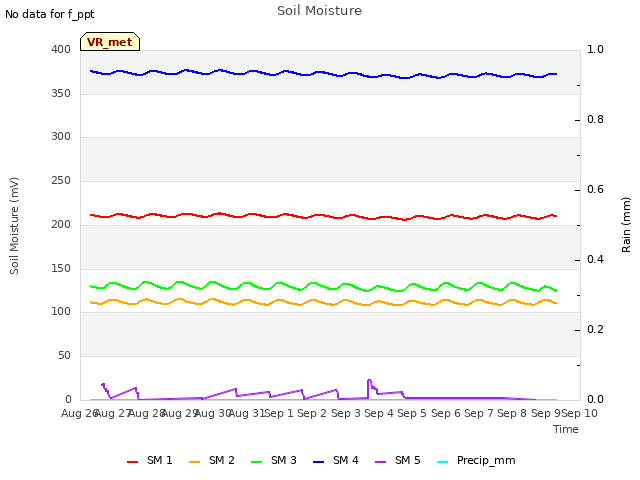The image size is (640, 480).
Task: Toggle SM 2 legend label
Action: click(x=222, y=460)
